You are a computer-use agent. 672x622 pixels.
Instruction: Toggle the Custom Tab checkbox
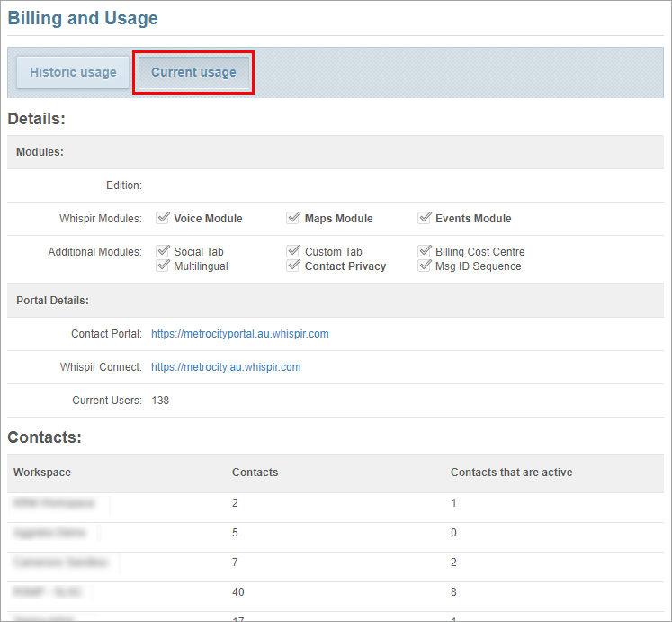click(x=293, y=250)
